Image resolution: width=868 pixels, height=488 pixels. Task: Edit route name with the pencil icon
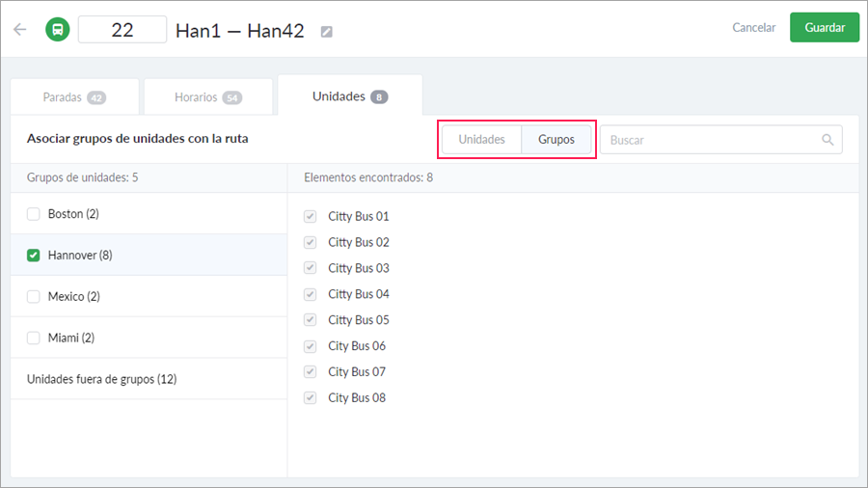(x=327, y=32)
